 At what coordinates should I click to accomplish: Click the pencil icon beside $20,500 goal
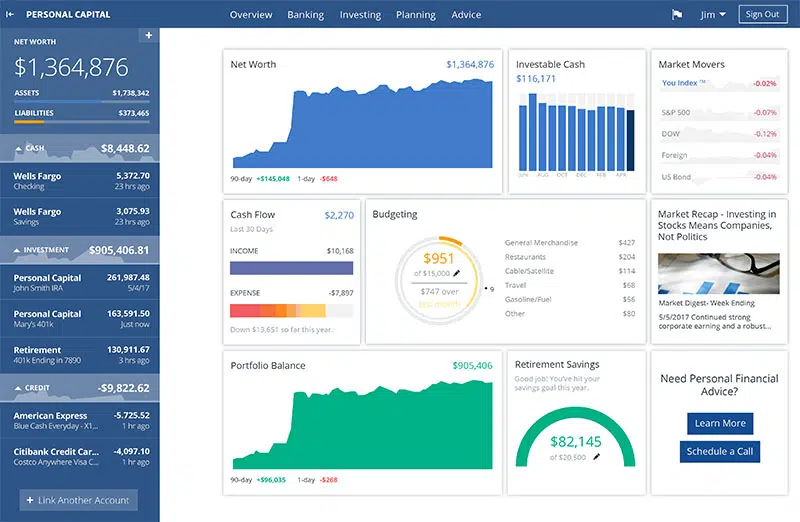(x=597, y=456)
